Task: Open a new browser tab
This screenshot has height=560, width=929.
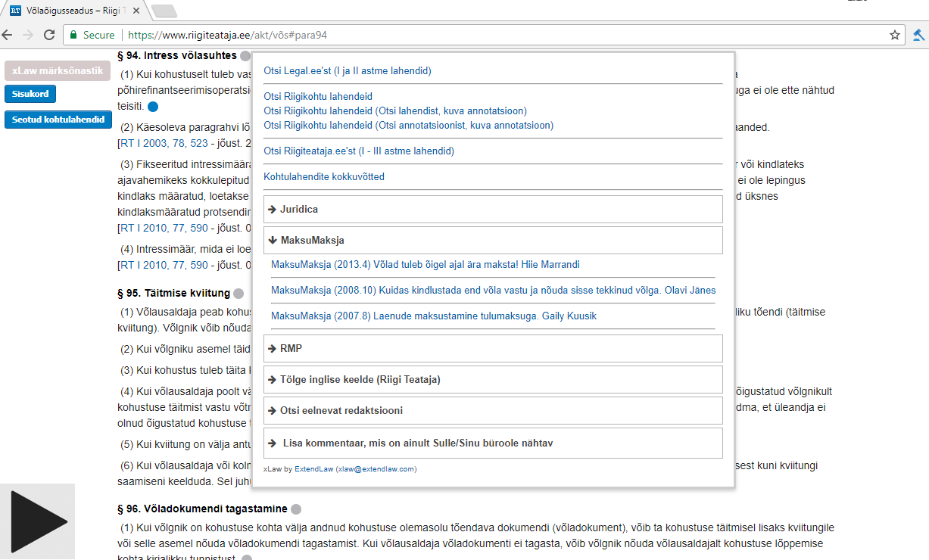Action: click(164, 11)
